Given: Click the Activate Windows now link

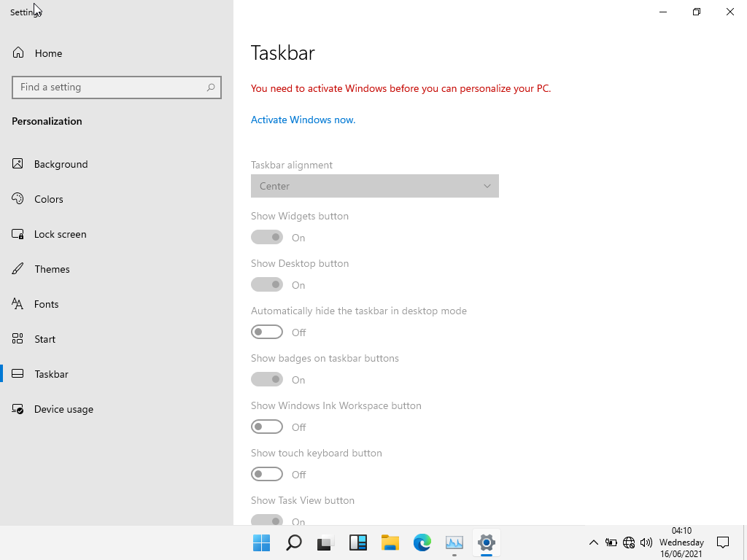Looking at the screenshot, I should pos(303,120).
